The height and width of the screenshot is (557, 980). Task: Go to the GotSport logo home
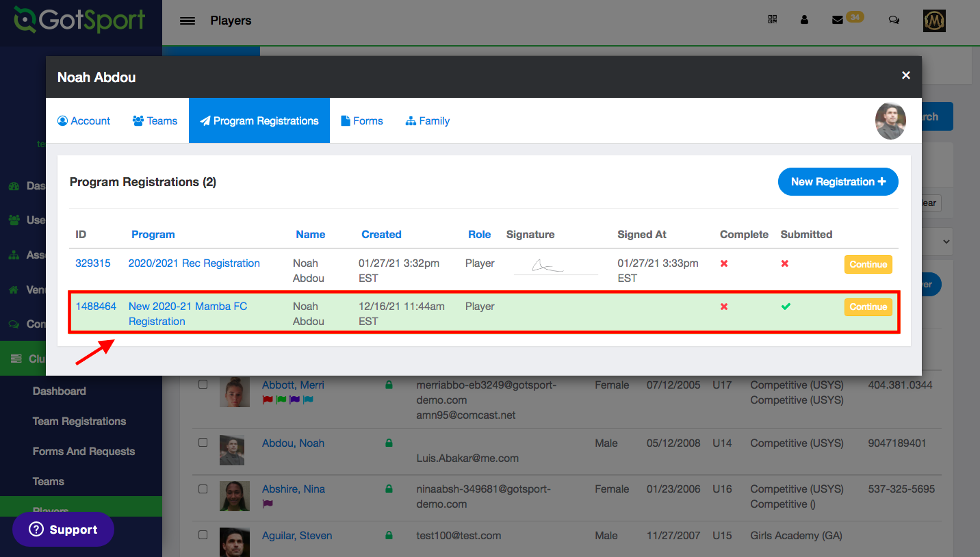[81, 21]
